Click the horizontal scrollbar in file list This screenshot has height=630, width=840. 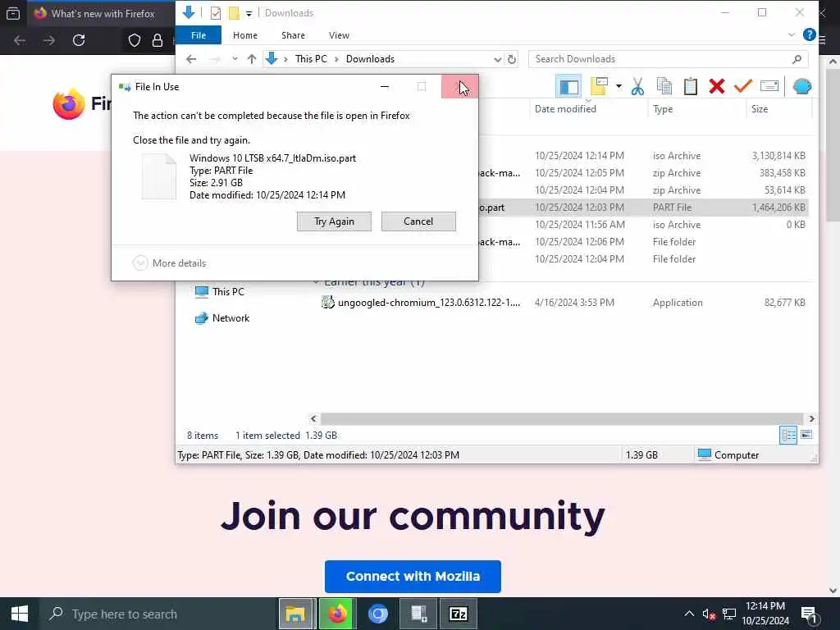pyautogui.click(x=561, y=419)
